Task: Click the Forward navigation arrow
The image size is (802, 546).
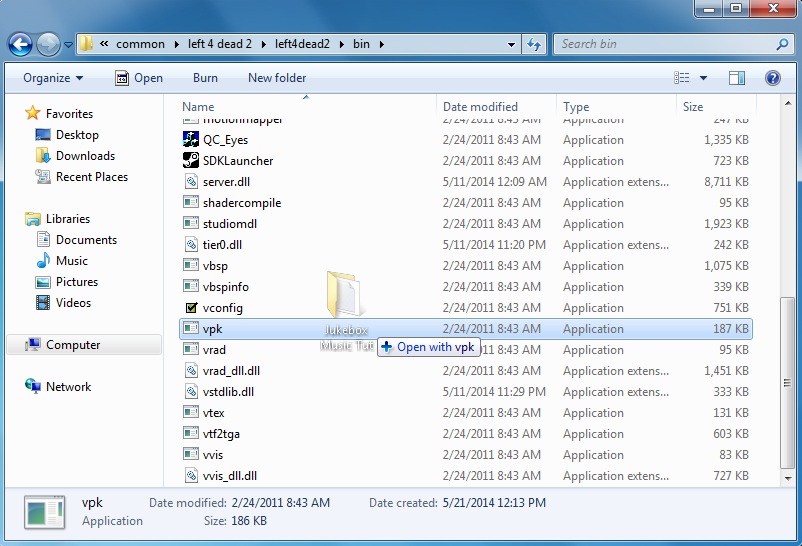Action: 49,45
